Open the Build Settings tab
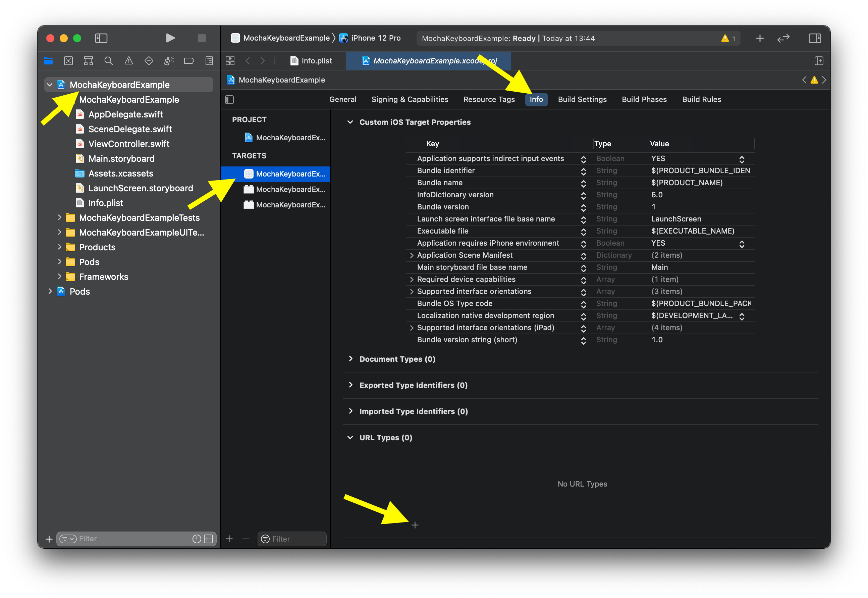Image resolution: width=868 pixels, height=598 pixels. coord(582,100)
